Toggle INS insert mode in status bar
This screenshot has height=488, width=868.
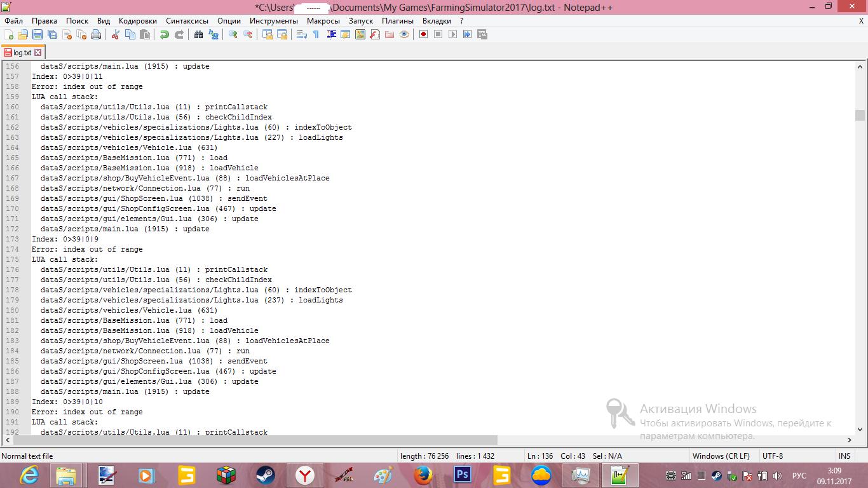[x=844, y=456]
